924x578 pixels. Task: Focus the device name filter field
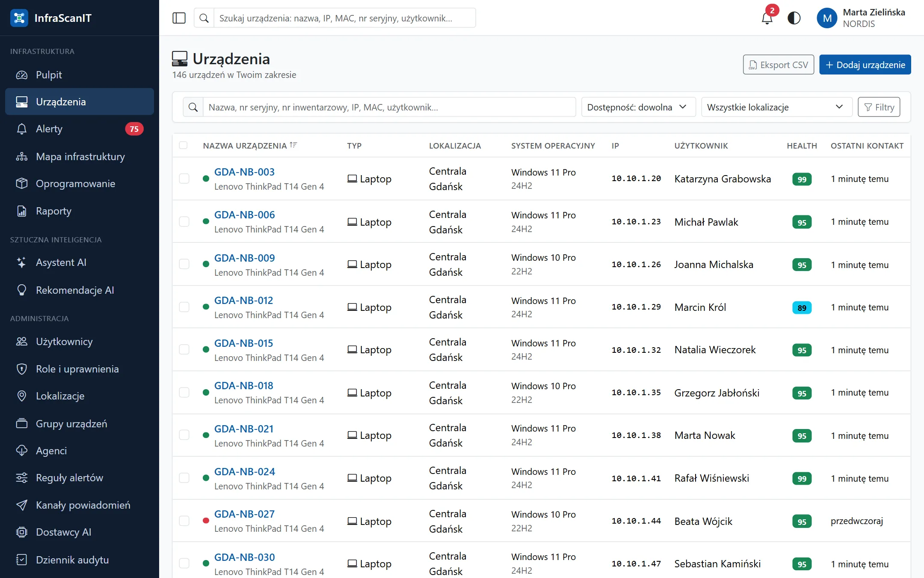click(389, 107)
